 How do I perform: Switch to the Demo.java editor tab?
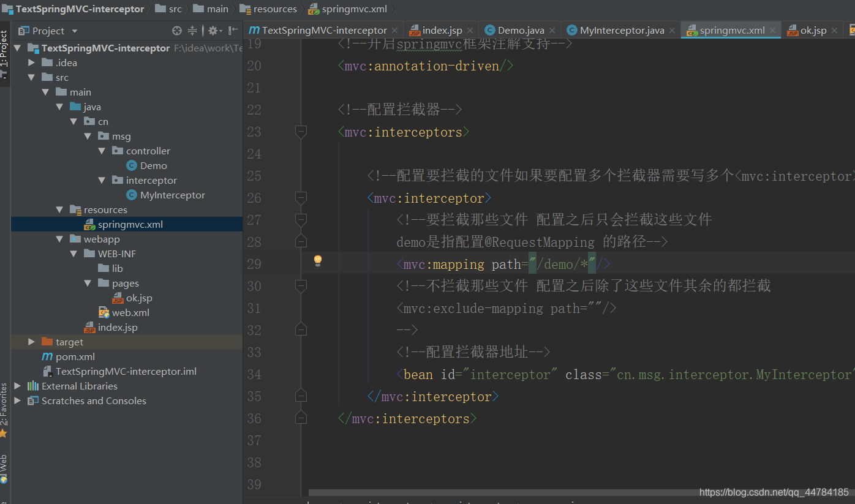pyautogui.click(x=521, y=30)
